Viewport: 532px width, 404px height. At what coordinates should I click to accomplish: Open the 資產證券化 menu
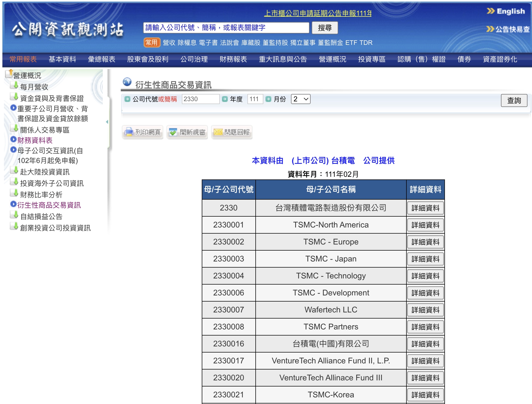(500, 59)
